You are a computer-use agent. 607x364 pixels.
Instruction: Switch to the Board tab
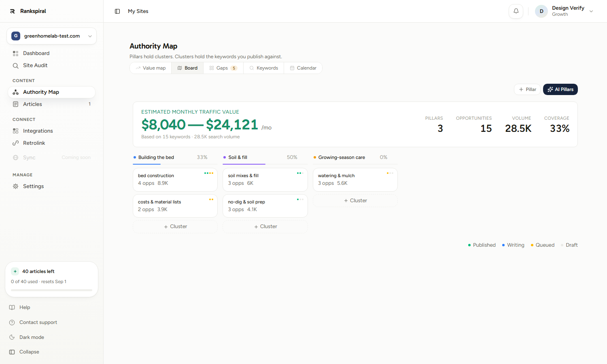point(187,68)
